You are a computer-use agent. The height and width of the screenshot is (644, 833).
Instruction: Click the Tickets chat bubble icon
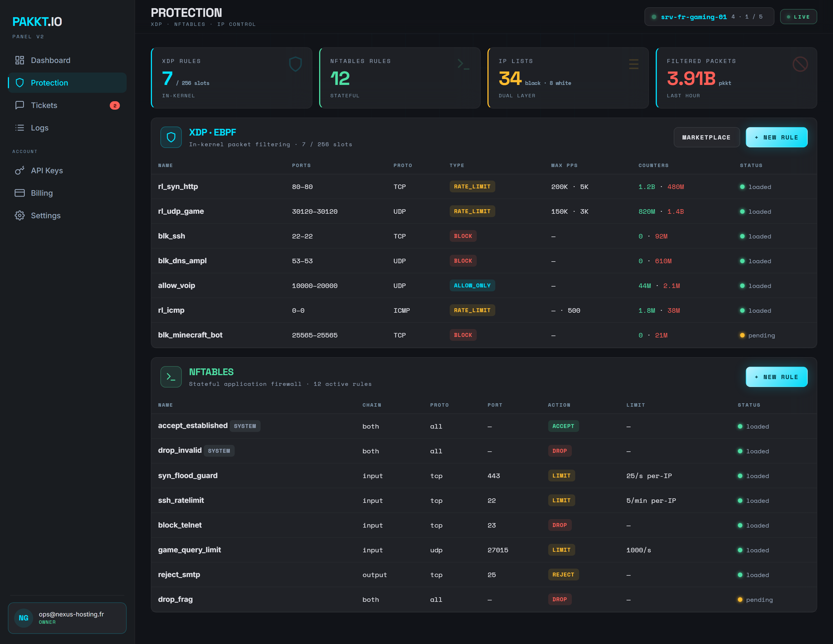[x=19, y=105]
